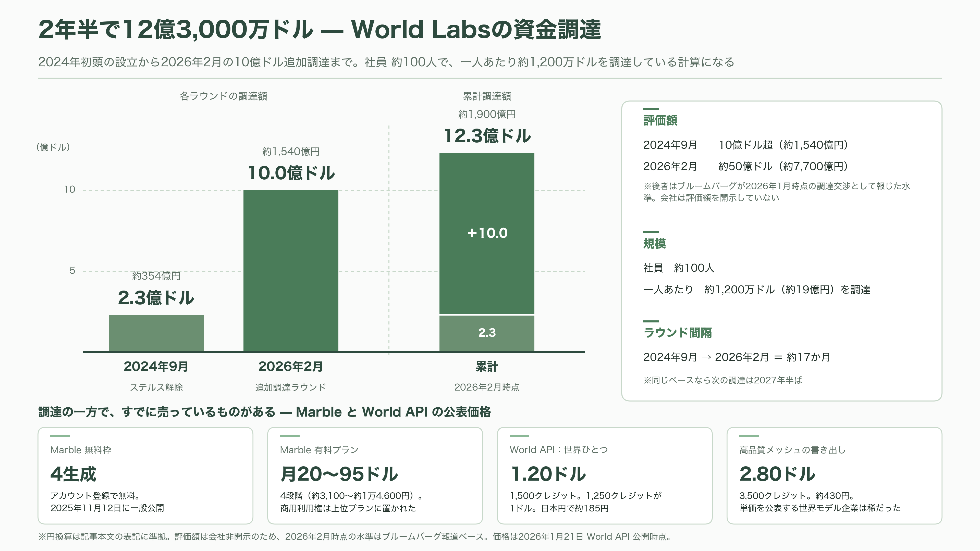Image resolution: width=980 pixels, height=551 pixels.
Task: Click the World API：世界ひとつ card label
Action: click(x=558, y=450)
